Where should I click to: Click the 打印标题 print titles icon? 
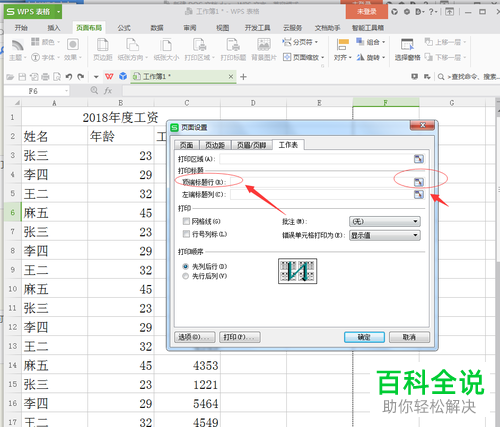tap(233, 45)
